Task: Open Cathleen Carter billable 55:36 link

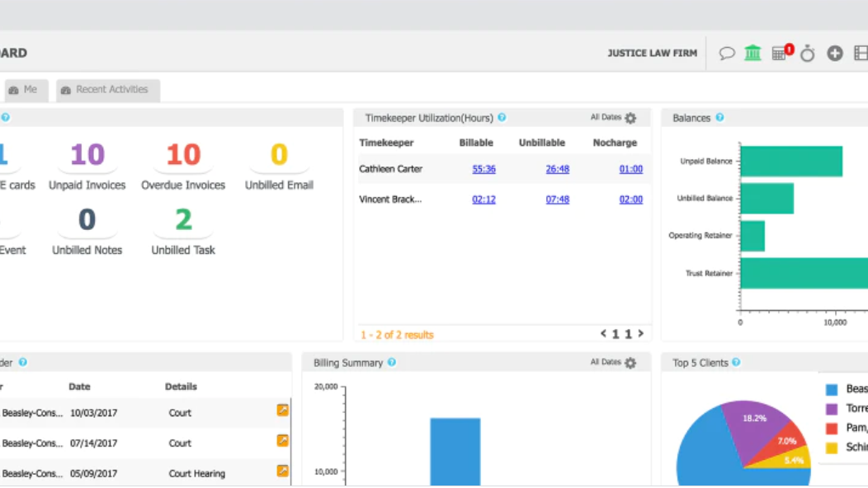Action: [484, 169]
